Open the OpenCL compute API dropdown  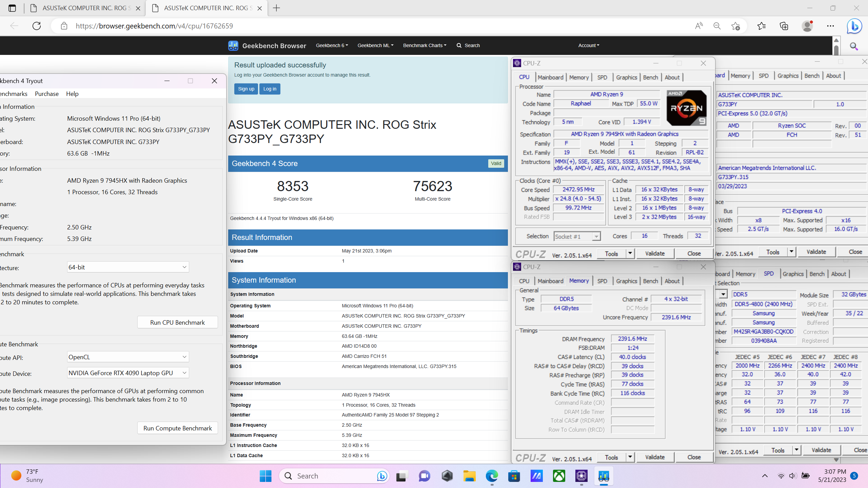[x=128, y=357]
